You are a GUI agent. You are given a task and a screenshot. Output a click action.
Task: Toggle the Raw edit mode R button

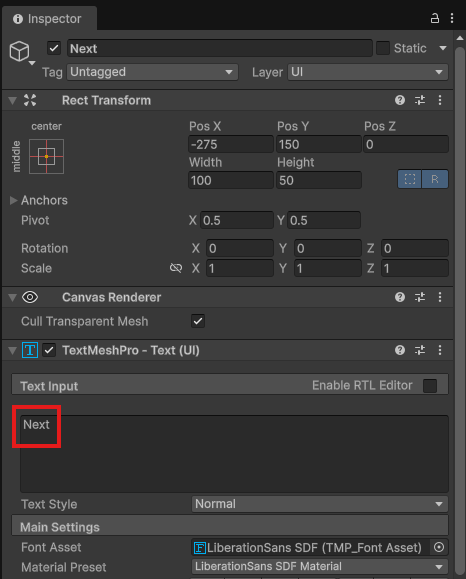pyautogui.click(x=435, y=179)
